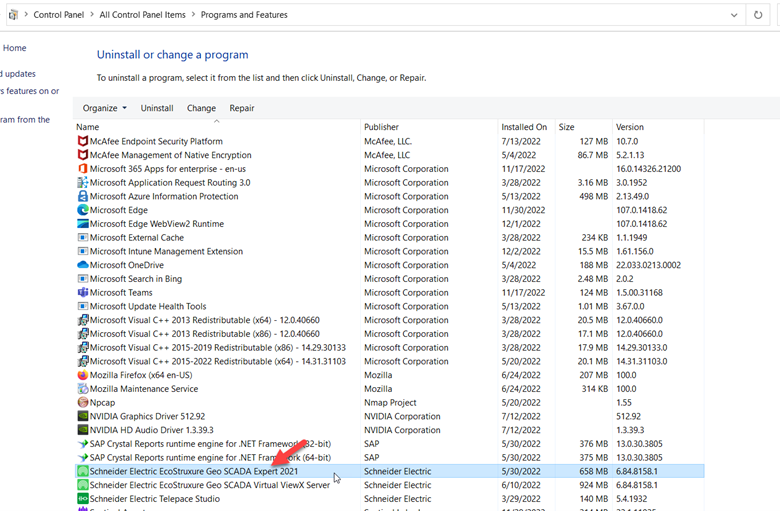Refresh the Programs and Features view

click(x=758, y=15)
